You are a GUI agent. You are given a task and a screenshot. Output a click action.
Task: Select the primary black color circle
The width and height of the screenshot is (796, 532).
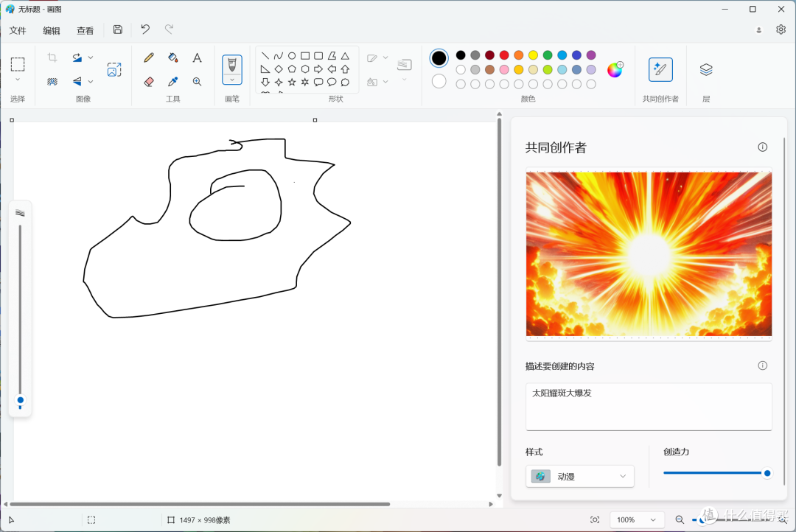[x=439, y=58]
